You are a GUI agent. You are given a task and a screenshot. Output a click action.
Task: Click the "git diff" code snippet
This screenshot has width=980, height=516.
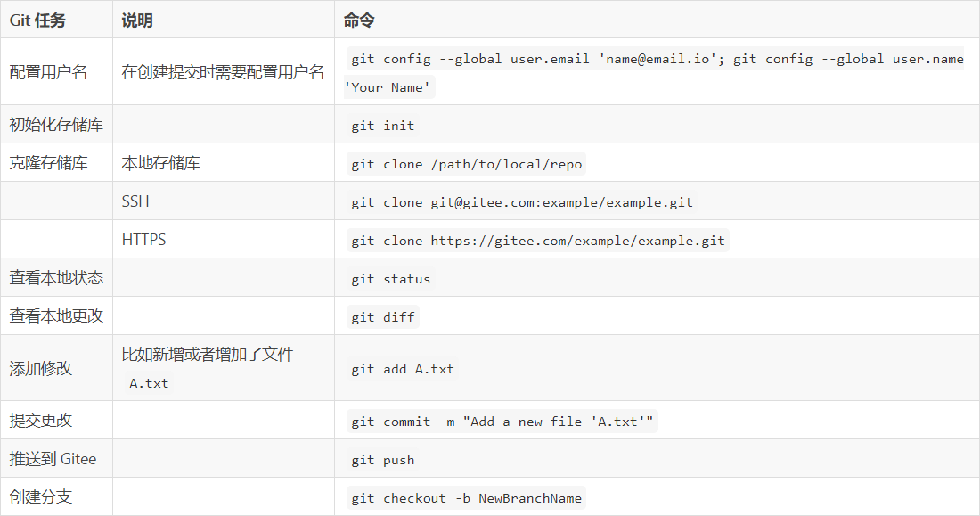pyautogui.click(x=382, y=317)
